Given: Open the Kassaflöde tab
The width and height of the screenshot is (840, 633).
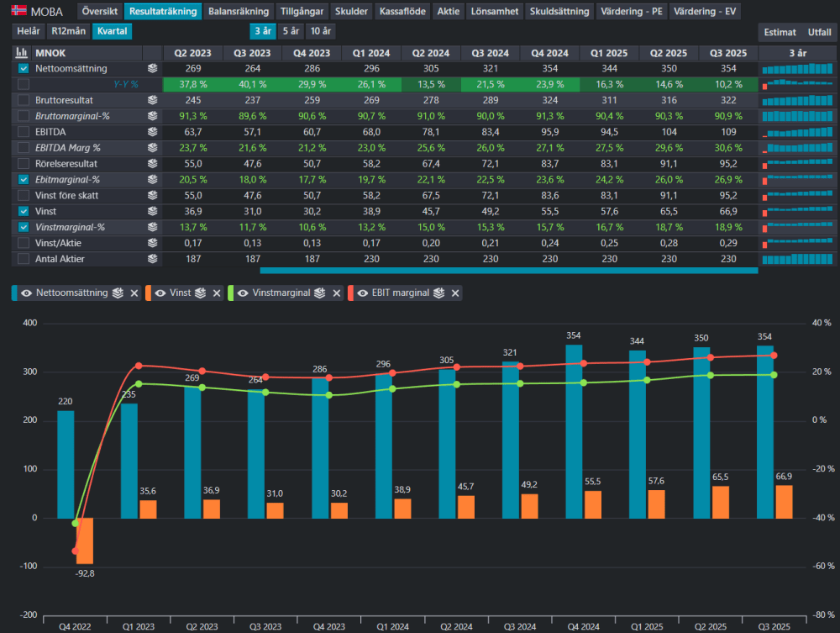Looking at the screenshot, I should 402,11.
